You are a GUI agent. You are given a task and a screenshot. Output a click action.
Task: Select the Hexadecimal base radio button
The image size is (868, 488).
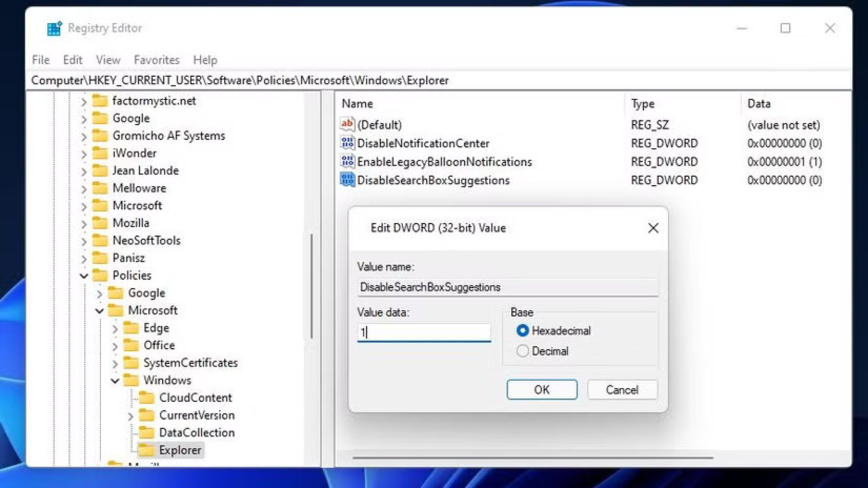tap(522, 331)
